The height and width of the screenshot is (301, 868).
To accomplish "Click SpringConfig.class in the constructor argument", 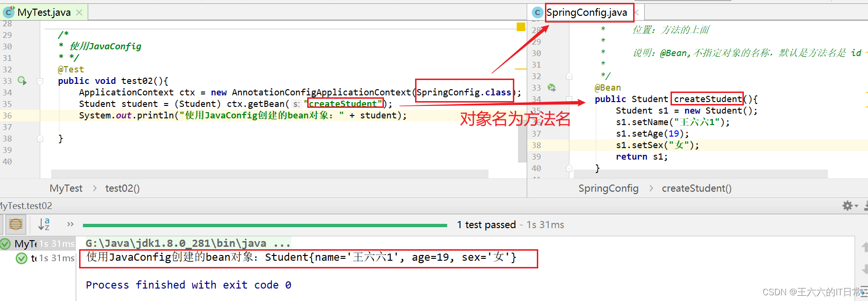I will click(464, 93).
